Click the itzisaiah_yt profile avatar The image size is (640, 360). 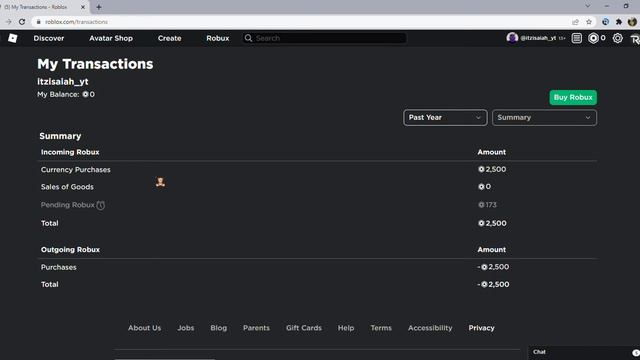512,38
